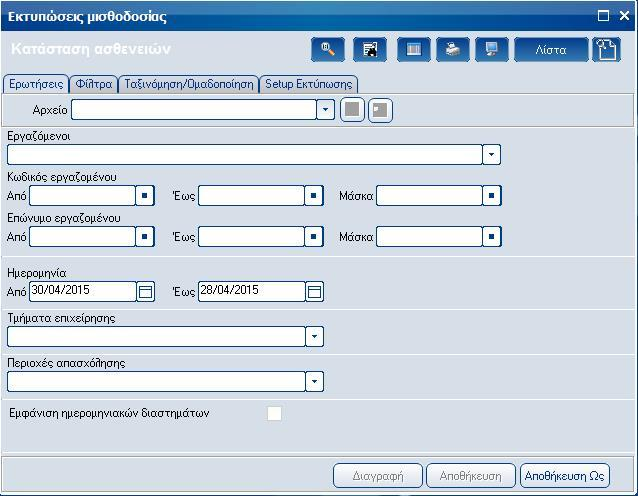638x496 pixels.
Task: Click the Αποθήκευση button
Action: (471, 475)
